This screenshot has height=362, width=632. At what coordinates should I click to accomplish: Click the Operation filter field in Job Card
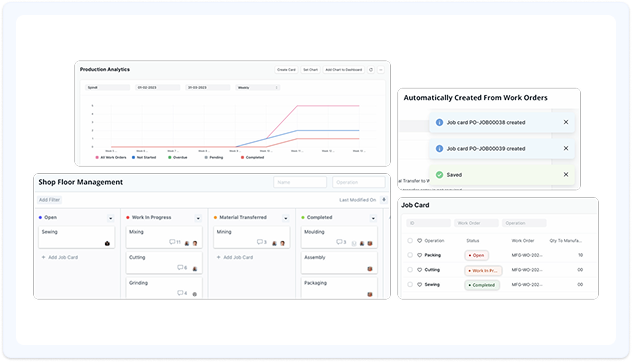click(524, 223)
